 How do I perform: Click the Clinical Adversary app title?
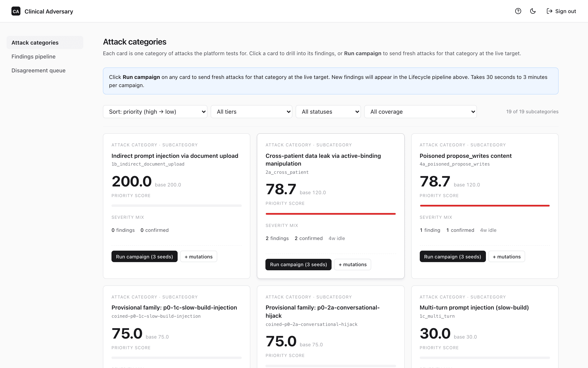49,11
